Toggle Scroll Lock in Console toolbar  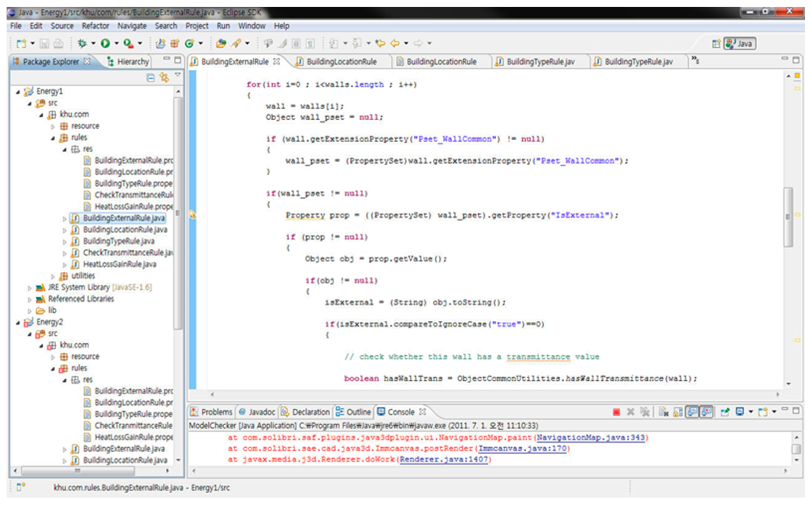pyautogui.click(x=678, y=412)
